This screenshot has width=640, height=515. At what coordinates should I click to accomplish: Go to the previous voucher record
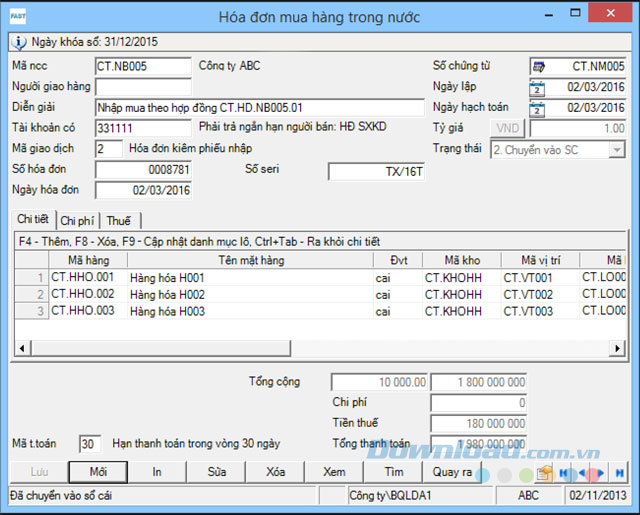(582, 473)
